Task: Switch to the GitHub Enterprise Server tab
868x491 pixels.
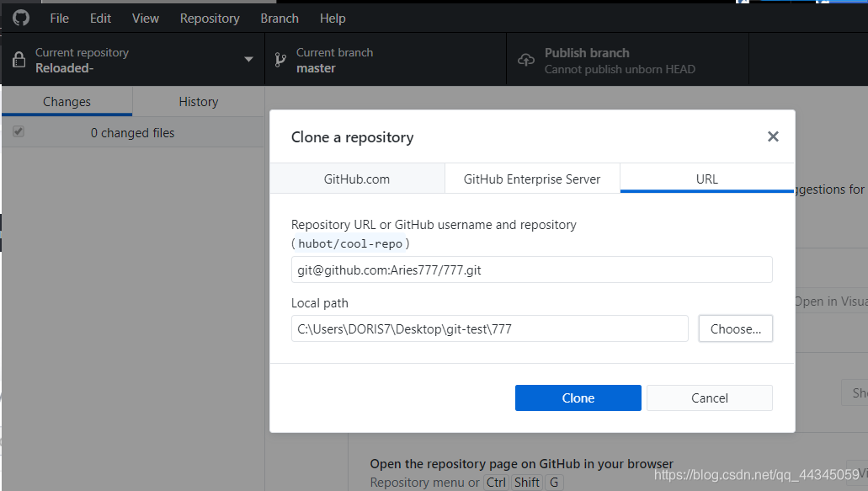Action: (532, 179)
